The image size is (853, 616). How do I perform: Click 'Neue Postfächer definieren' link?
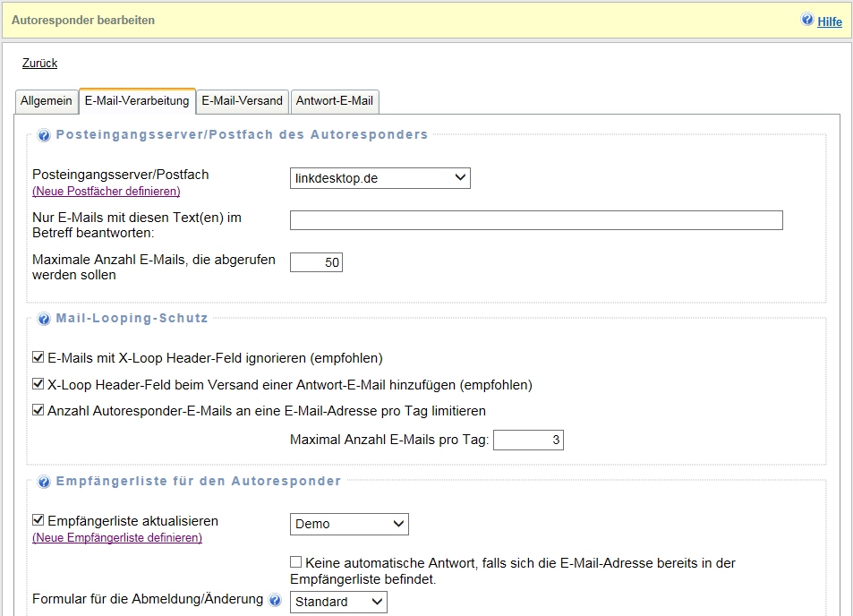[x=107, y=192]
